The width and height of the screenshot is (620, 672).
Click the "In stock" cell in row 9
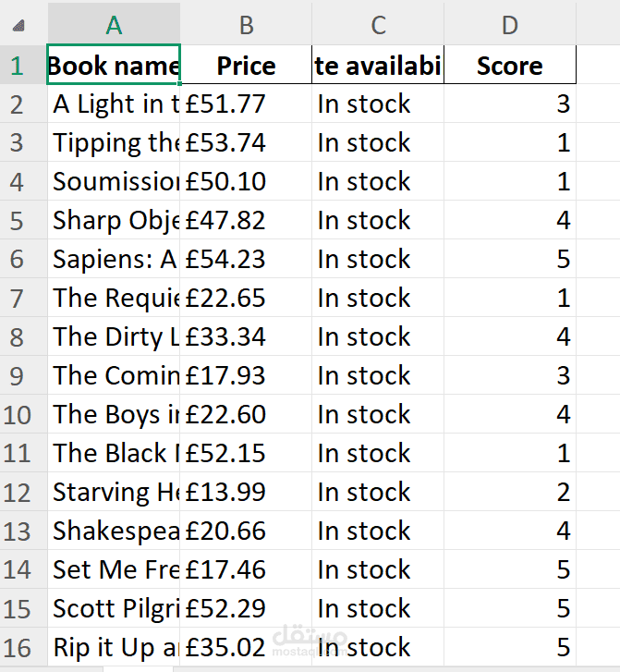[x=378, y=375]
